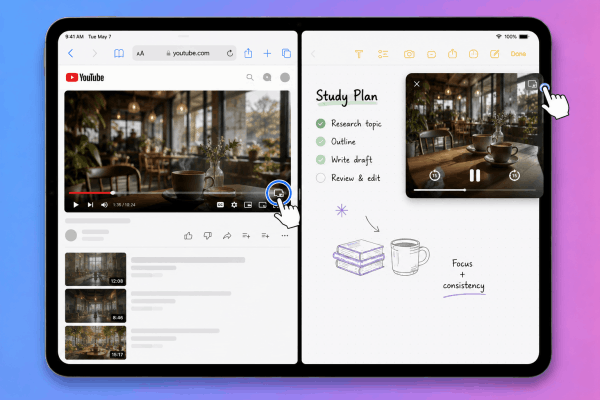Compose a new note

(x=494, y=54)
